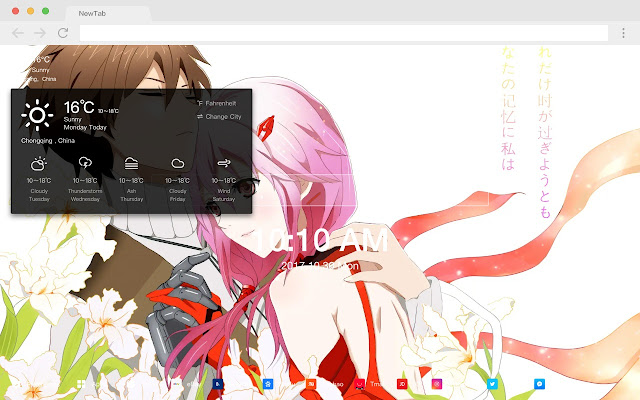Click Saturday's wind forecast icon

224,163
